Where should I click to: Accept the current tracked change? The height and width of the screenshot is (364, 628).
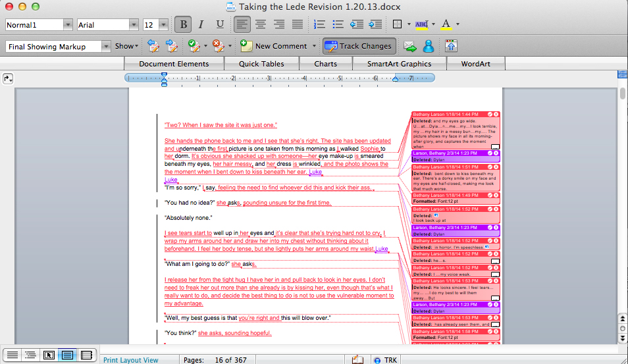[x=194, y=46]
